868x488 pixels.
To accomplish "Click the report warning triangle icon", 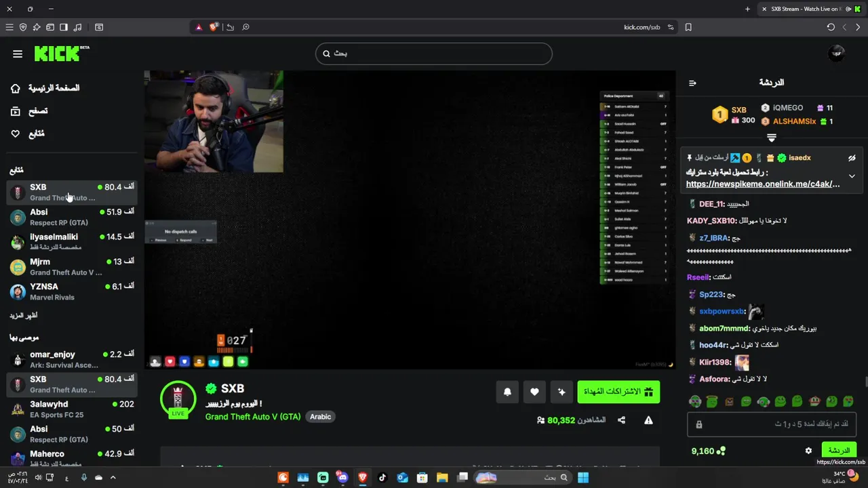I will click(648, 420).
